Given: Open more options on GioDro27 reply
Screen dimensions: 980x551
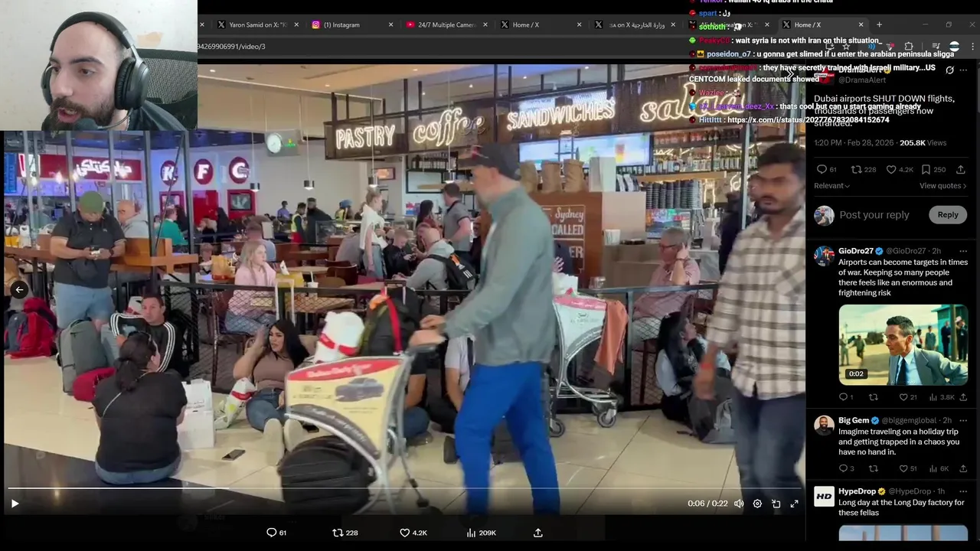Looking at the screenshot, I should pos(963,251).
